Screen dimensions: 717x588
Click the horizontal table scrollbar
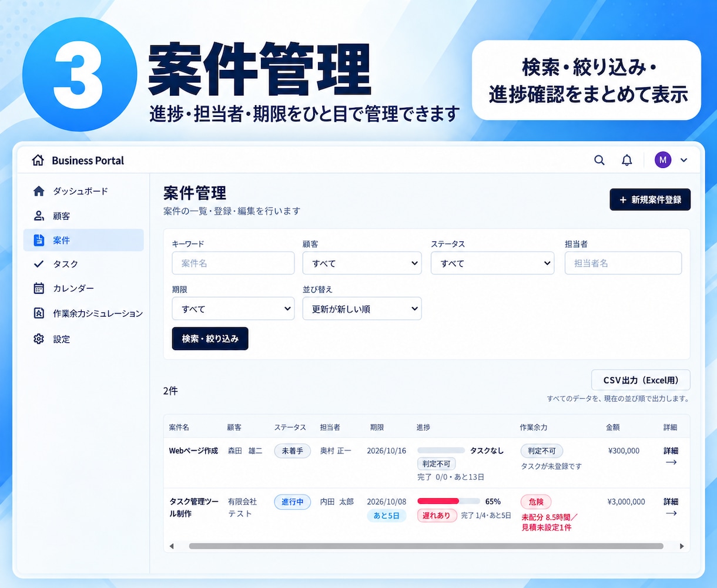click(426, 546)
